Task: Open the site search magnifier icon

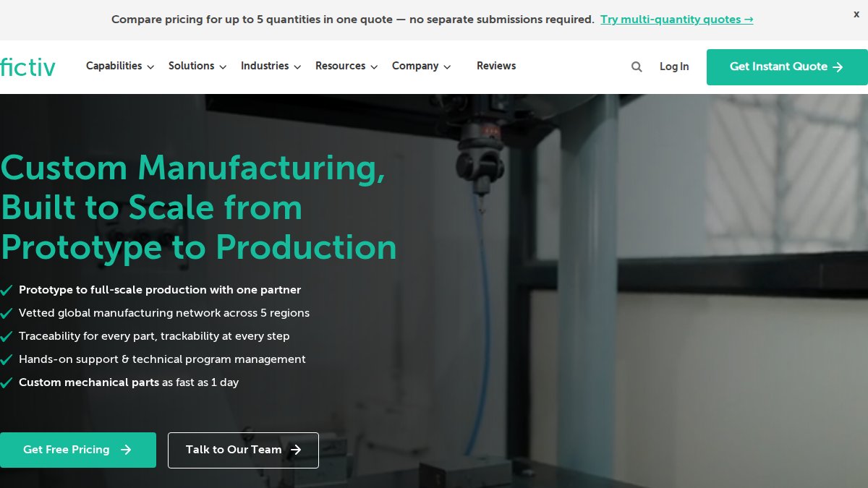Action: [637, 67]
